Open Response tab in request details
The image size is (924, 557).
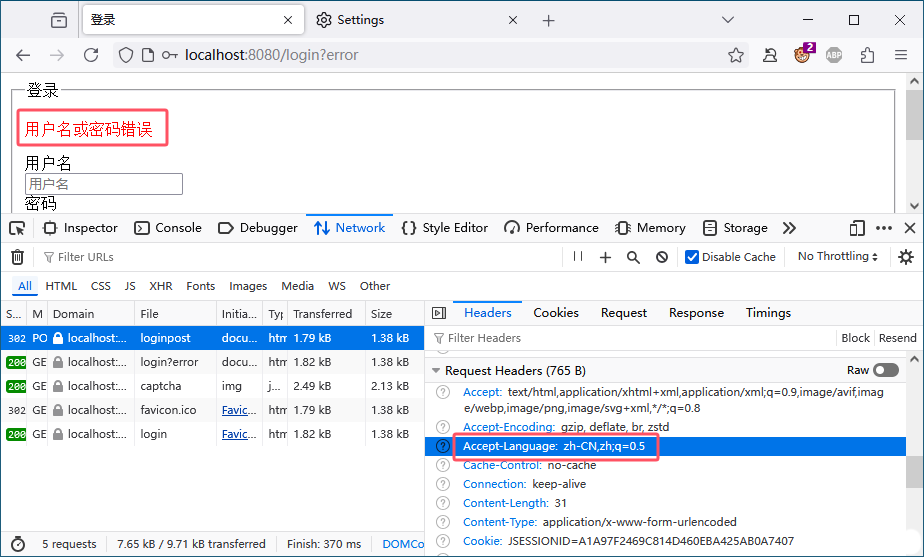696,313
